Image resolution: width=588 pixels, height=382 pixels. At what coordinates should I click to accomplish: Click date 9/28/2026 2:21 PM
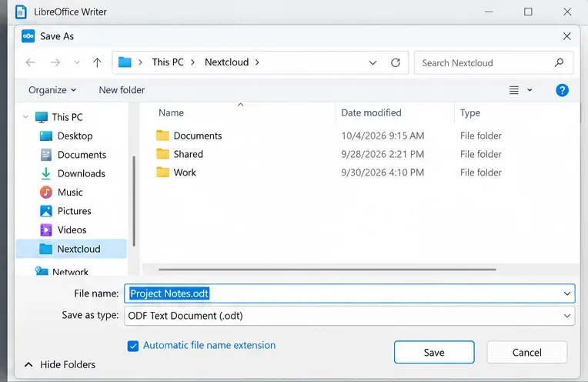point(383,154)
